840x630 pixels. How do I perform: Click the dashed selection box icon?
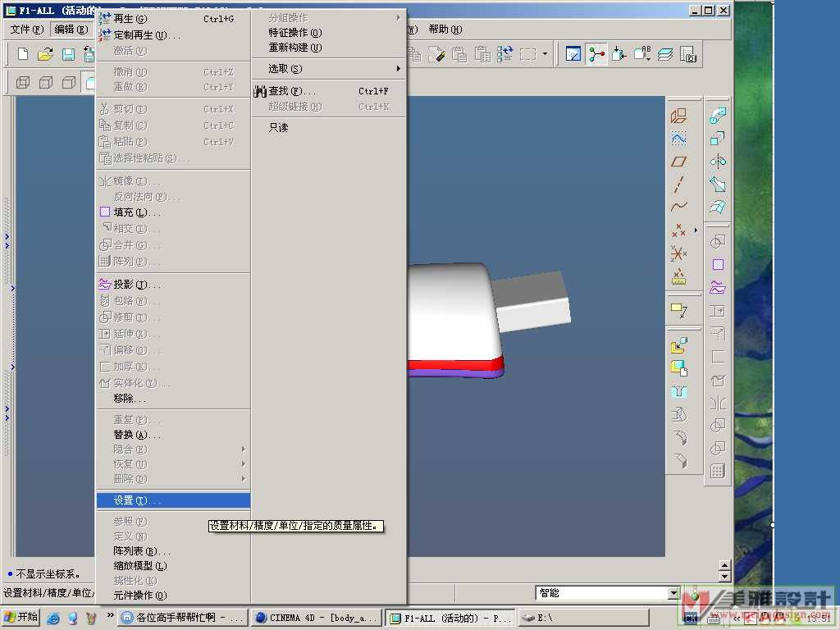(527, 54)
